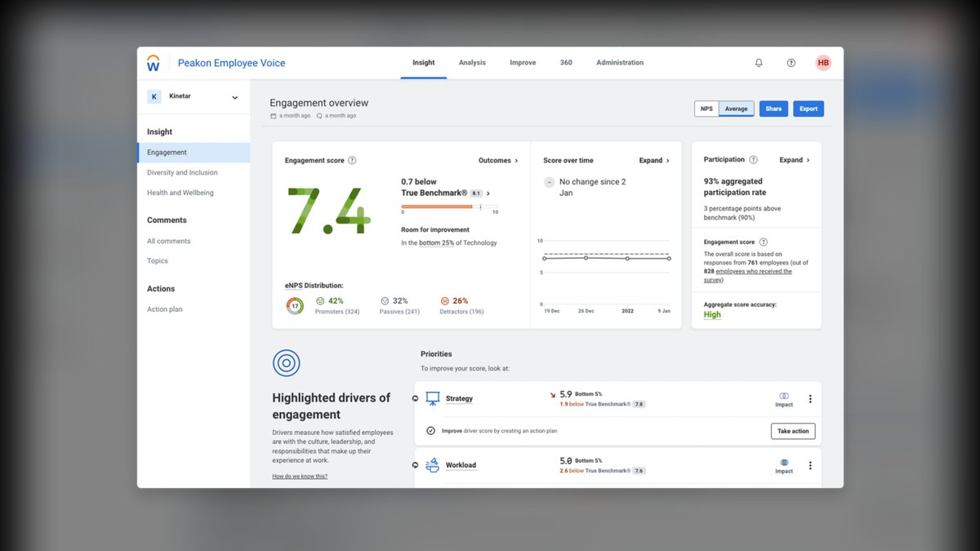
Task: Open the HB user avatar menu
Action: [823, 63]
